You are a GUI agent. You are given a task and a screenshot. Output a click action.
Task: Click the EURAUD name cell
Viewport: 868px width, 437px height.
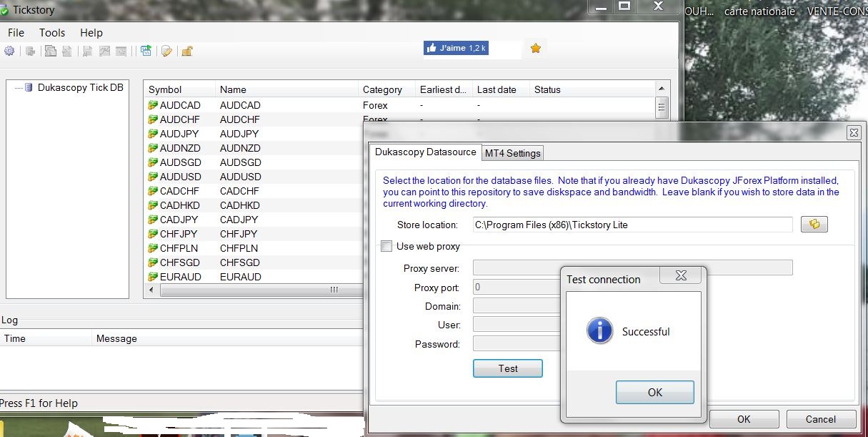pyautogui.click(x=241, y=277)
